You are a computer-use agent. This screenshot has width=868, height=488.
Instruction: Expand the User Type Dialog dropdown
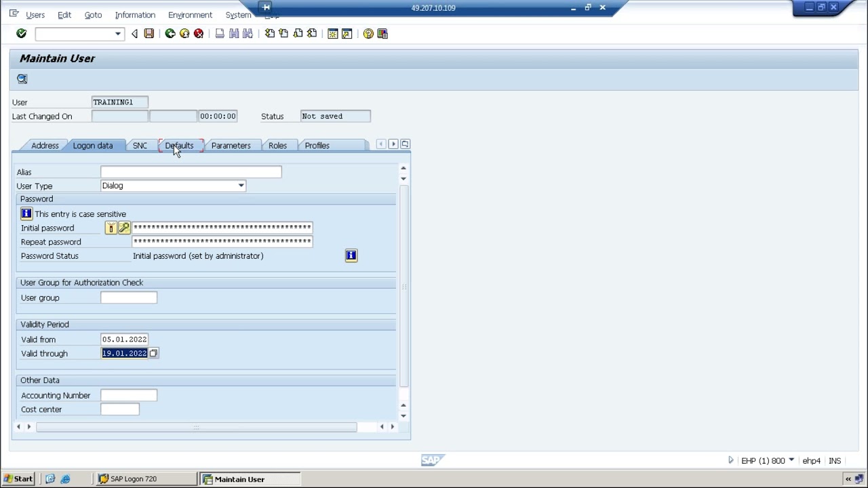[x=241, y=186]
